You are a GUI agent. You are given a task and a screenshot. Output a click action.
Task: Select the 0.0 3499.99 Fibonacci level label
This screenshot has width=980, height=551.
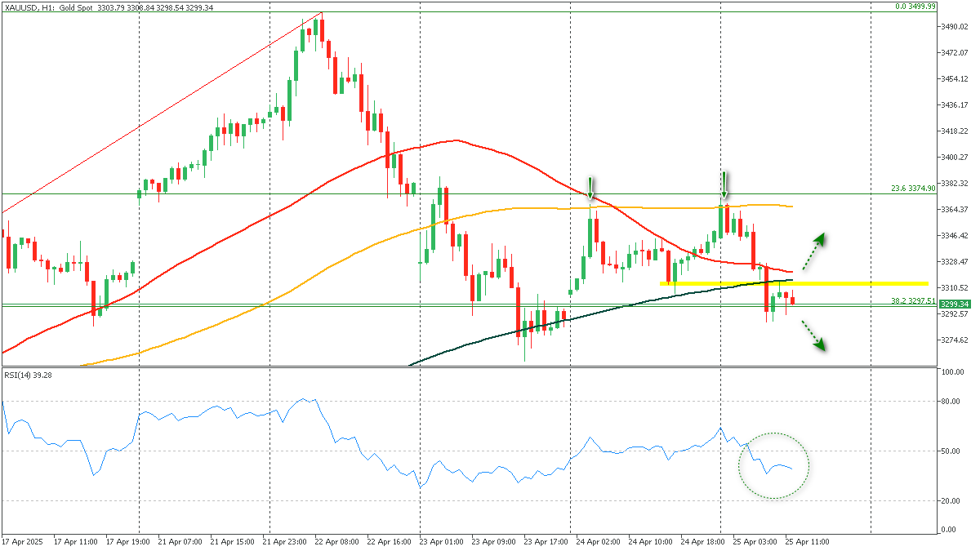(915, 7)
